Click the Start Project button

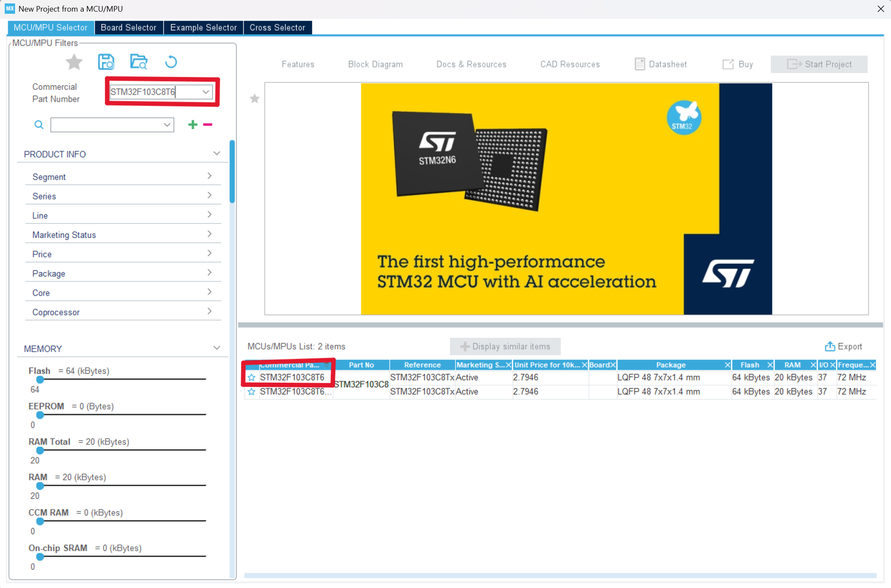point(818,64)
